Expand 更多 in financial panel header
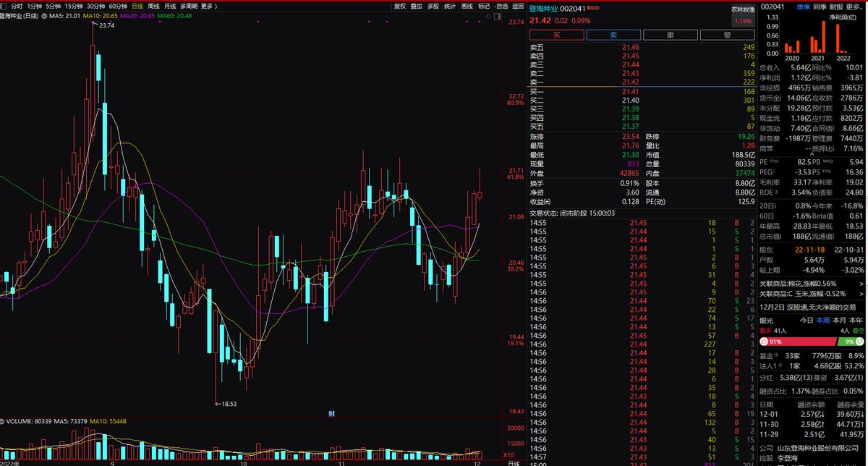The width and height of the screenshot is (868, 466). tap(854, 7)
